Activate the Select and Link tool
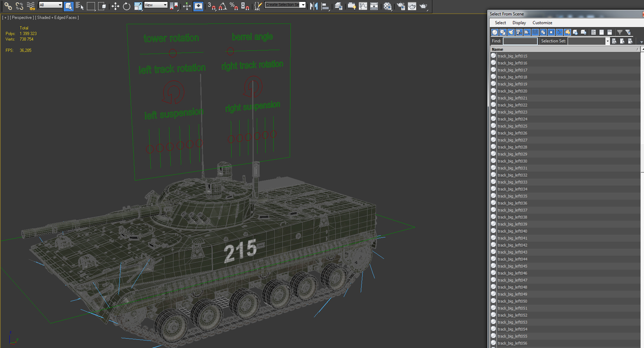 tap(8, 6)
